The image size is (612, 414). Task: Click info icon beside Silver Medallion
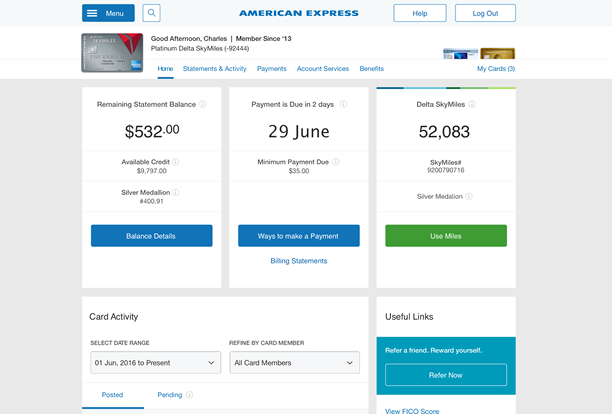click(x=176, y=192)
